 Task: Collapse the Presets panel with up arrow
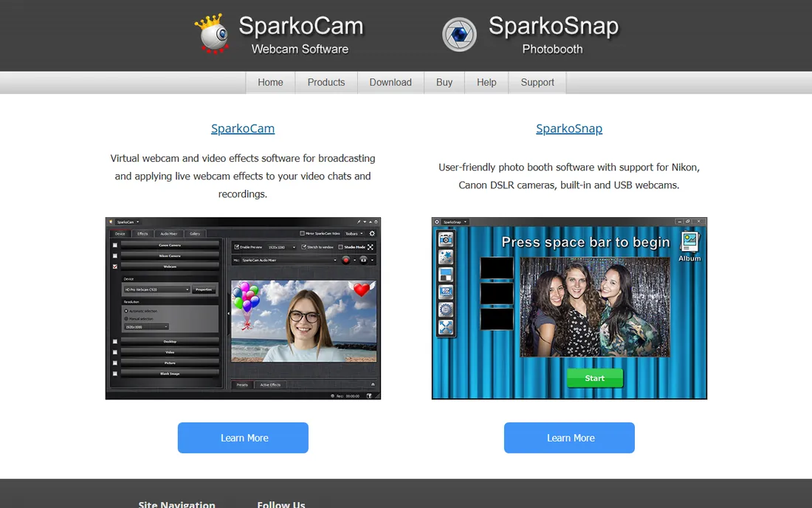click(373, 384)
